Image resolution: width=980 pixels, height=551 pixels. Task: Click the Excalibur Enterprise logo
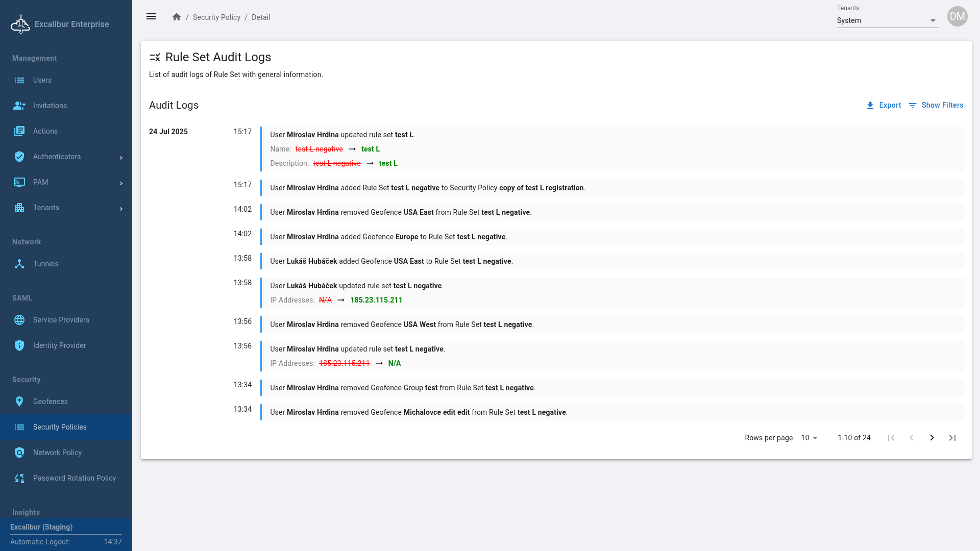pos(20,24)
